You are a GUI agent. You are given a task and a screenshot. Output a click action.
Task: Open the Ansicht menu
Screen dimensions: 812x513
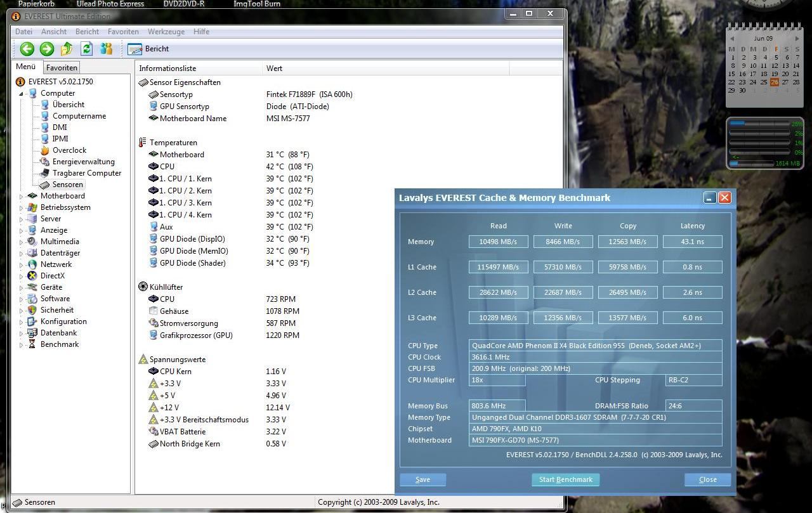click(x=54, y=32)
